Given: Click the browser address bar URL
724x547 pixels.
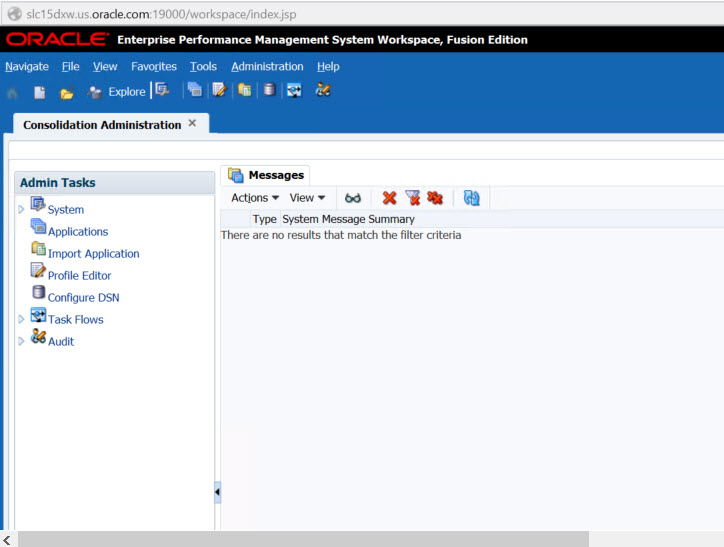Looking at the screenshot, I should (161, 14).
